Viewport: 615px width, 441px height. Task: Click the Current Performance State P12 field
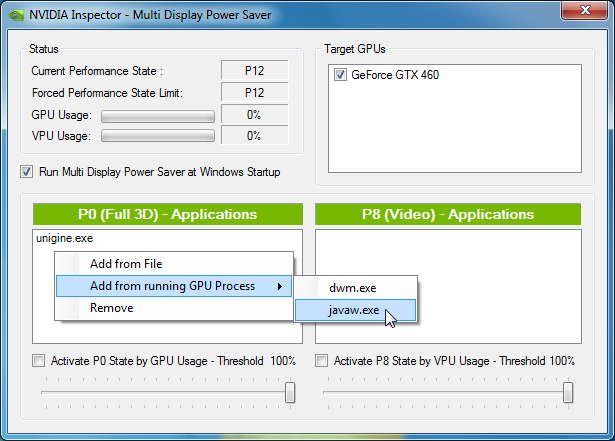(254, 71)
